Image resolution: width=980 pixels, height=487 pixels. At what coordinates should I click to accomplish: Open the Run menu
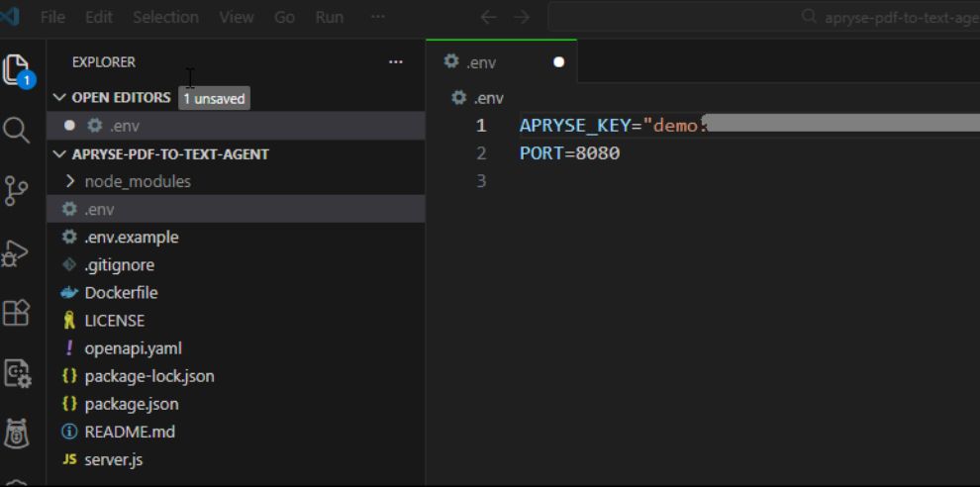[330, 17]
